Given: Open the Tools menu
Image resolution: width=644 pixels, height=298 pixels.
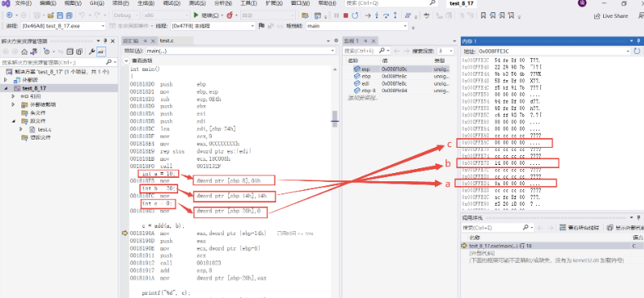Looking at the screenshot, I should [x=248, y=3].
